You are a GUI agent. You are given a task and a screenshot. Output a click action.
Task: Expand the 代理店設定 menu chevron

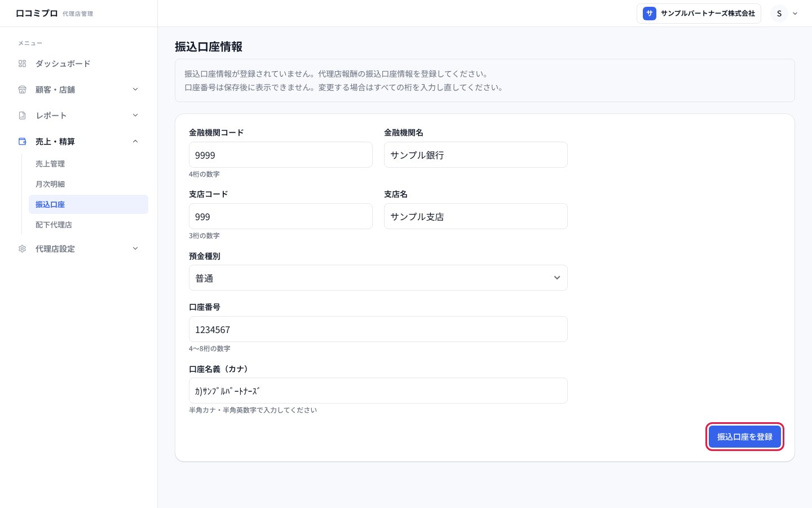pyautogui.click(x=135, y=248)
